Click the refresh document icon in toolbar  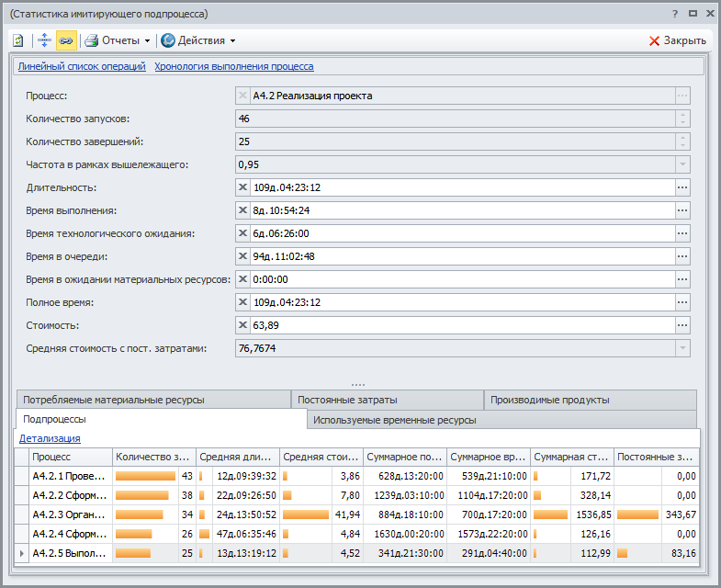[x=17, y=40]
